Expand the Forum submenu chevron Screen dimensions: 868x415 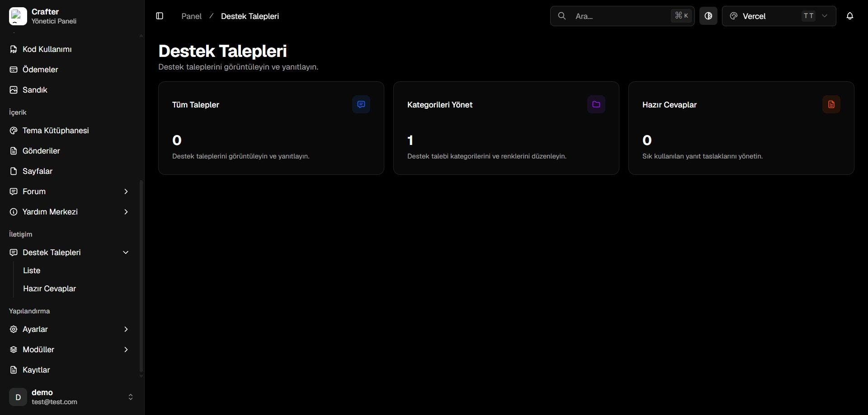click(x=126, y=191)
